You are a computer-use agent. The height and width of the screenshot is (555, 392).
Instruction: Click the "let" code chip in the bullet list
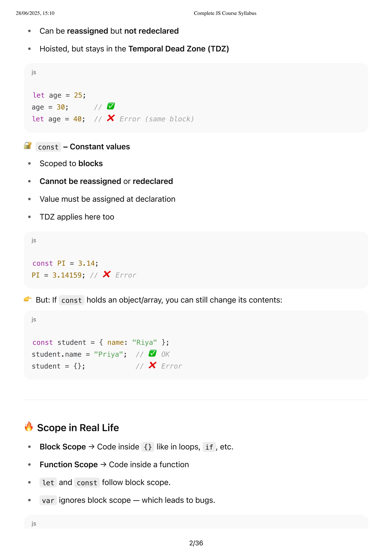click(x=48, y=482)
